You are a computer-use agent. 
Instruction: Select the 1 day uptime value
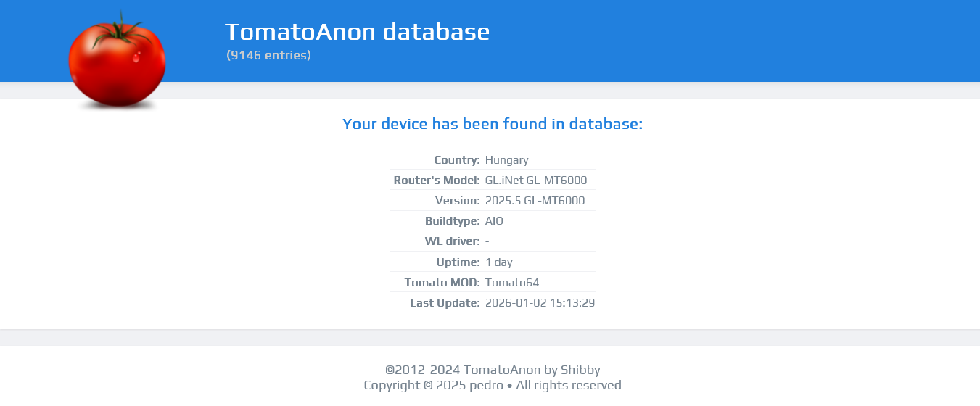point(499,262)
